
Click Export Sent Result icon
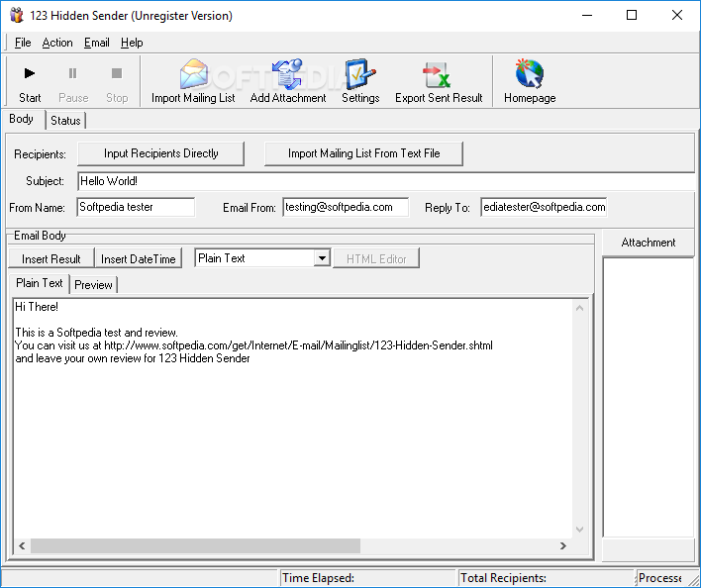coord(438,74)
